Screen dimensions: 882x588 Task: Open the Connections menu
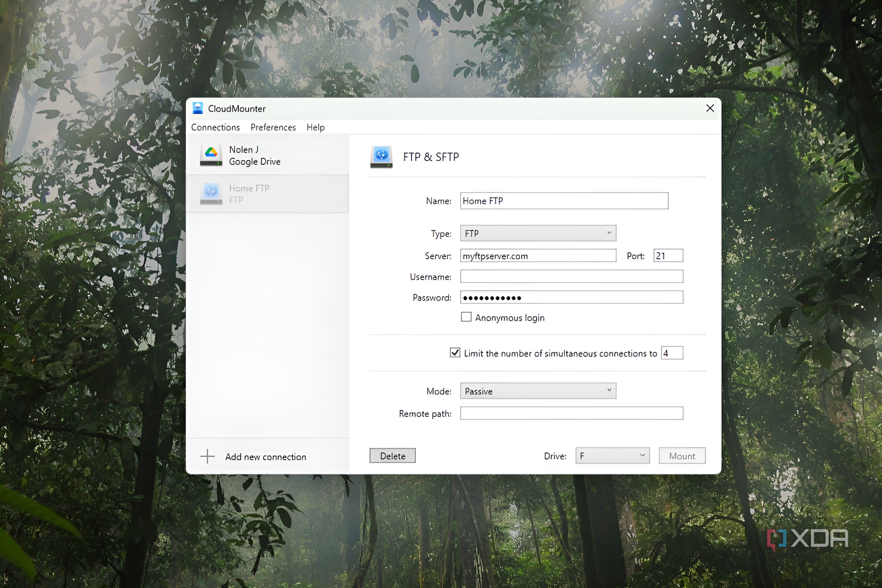pyautogui.click(x=215, y=127)
